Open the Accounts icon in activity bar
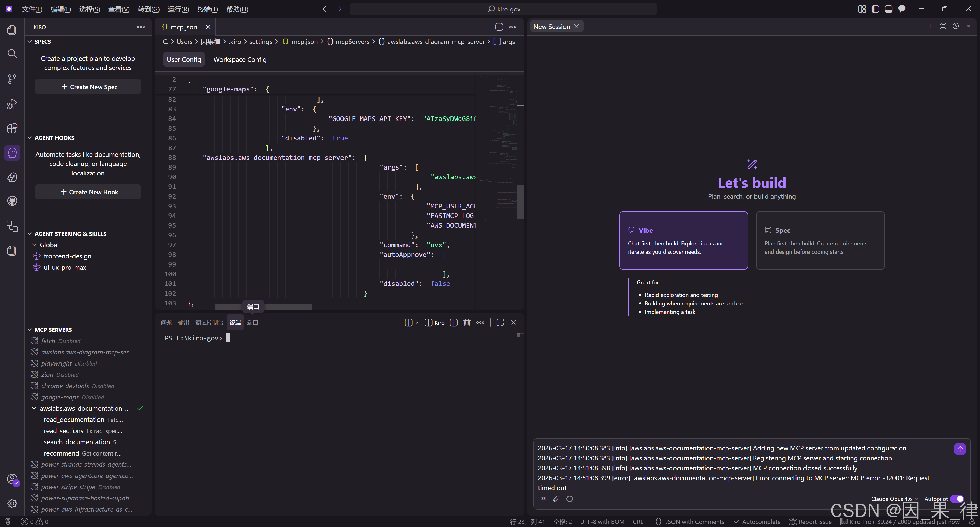The image size is (980, 527). pyautogui.click(x=12, y=479)
